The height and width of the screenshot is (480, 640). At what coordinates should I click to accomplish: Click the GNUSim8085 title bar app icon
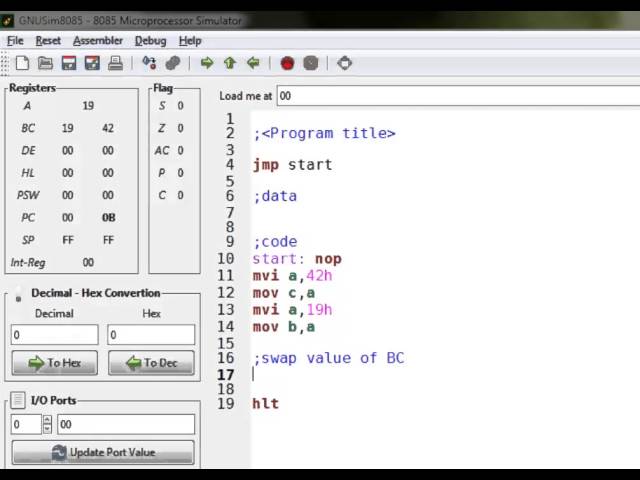pos(7,21)
